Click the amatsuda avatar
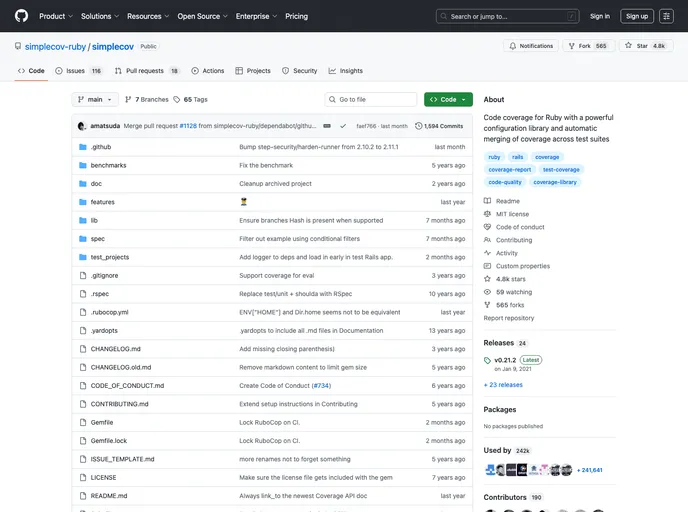Image resolution: width=688 pixels, height=512 pixels. 82,126
